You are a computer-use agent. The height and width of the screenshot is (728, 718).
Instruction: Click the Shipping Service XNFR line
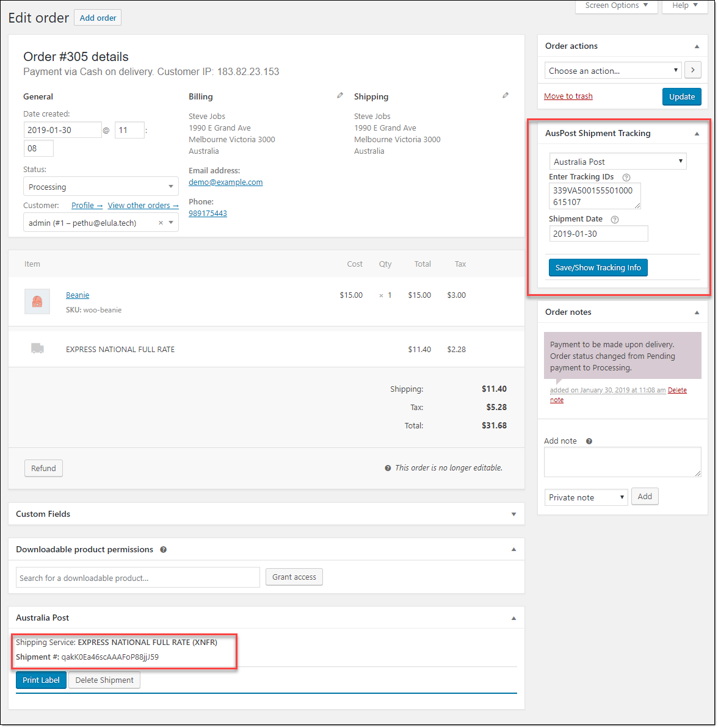click(117, 643)
